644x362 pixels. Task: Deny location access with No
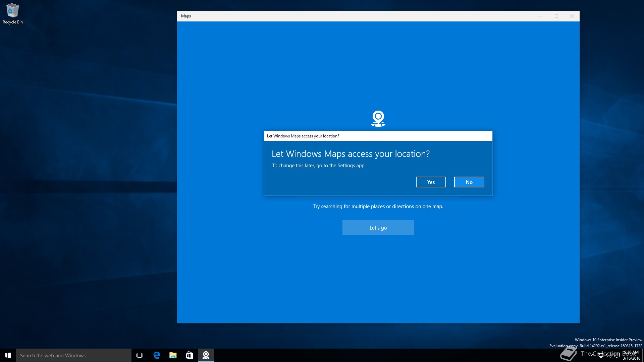[x=469, y=182]
